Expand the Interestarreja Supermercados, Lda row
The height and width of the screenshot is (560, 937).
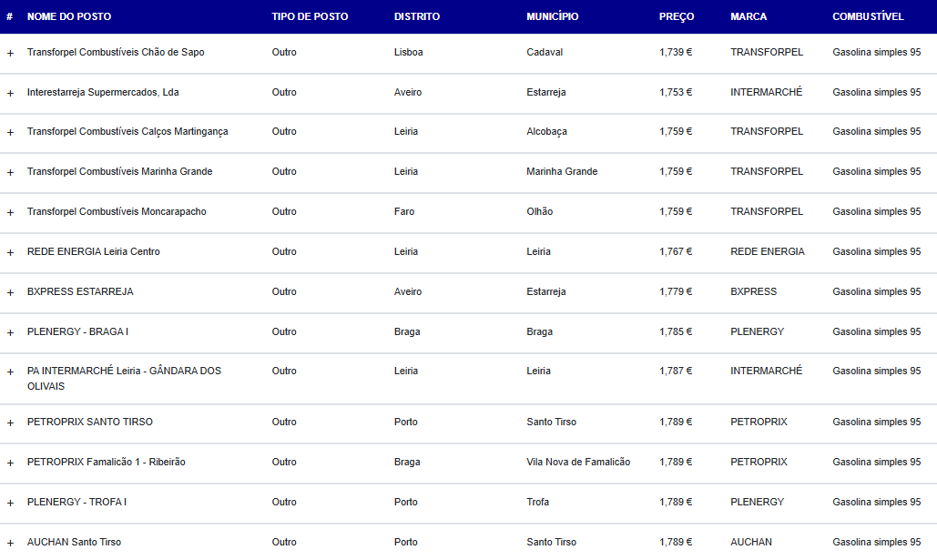pyautogui.click(x=10, y=93)
